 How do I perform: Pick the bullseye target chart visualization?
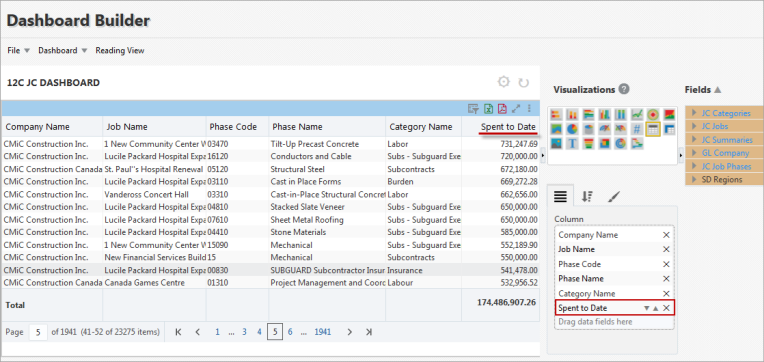point(653,114)
